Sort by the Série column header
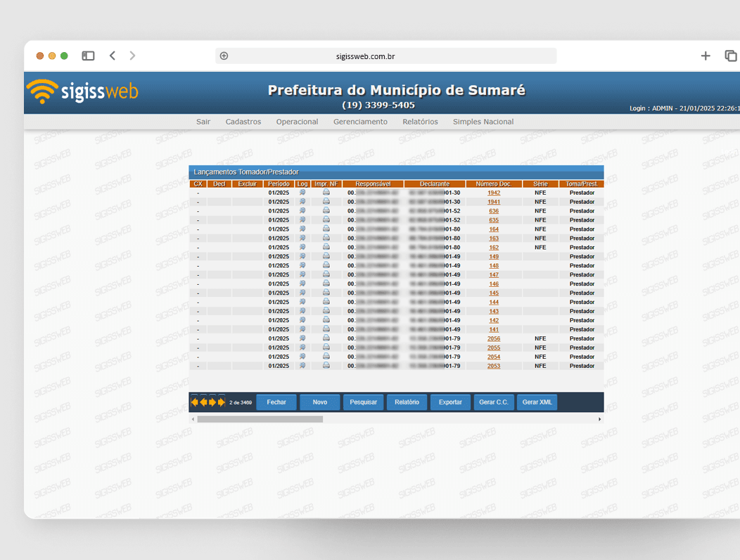This screenshot has height=560, width=740. pos(540,184)
